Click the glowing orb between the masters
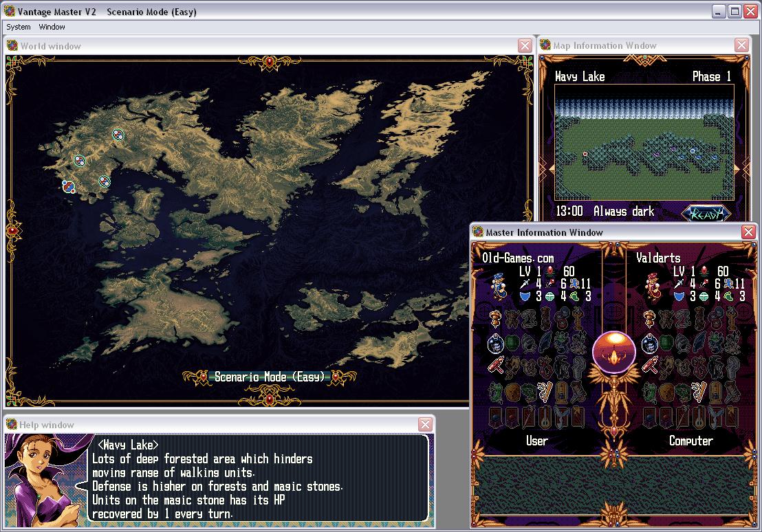This screenshot has width=762, height=532. (x=613, y=353)
